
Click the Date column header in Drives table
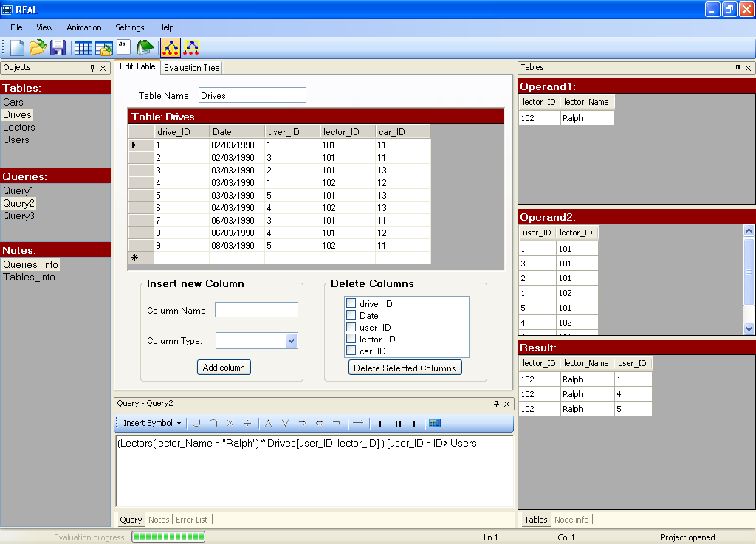coord(237,131)
